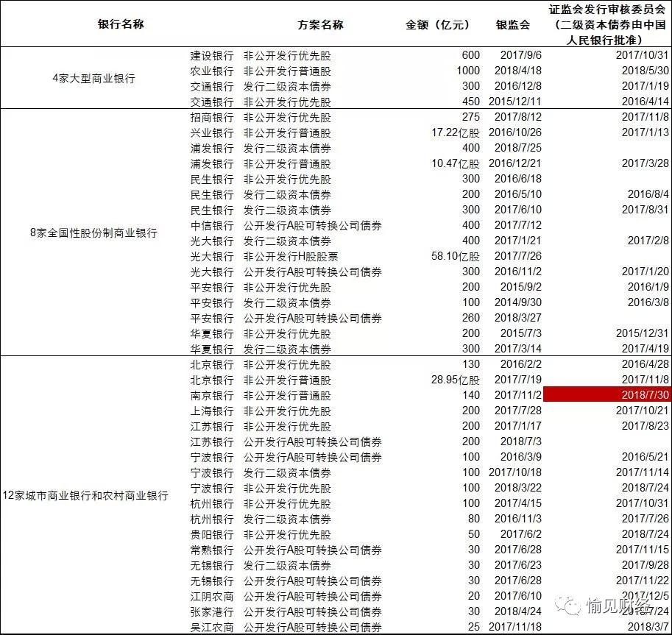Click the date 2017/11/14
The height and width of the screenshot is (635, 672).
[643, 472]
